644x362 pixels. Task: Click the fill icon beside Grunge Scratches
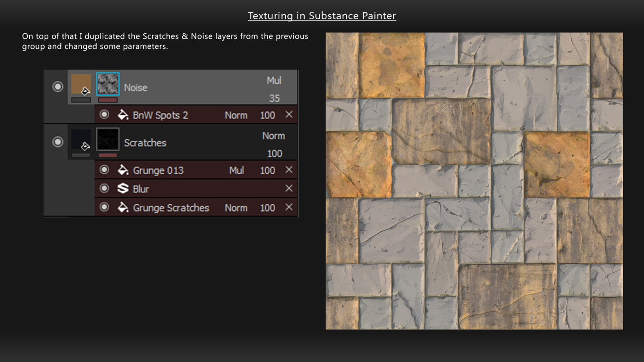(x=123, y=207)
